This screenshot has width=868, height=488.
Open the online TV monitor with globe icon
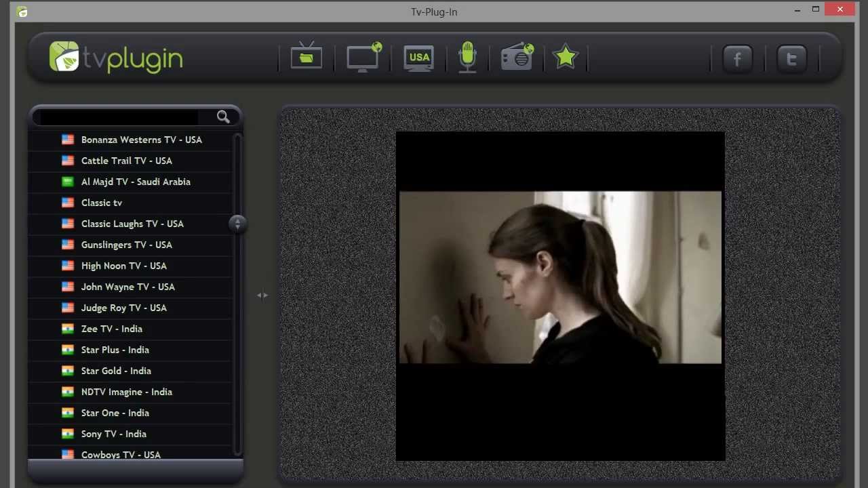point(364,57)
